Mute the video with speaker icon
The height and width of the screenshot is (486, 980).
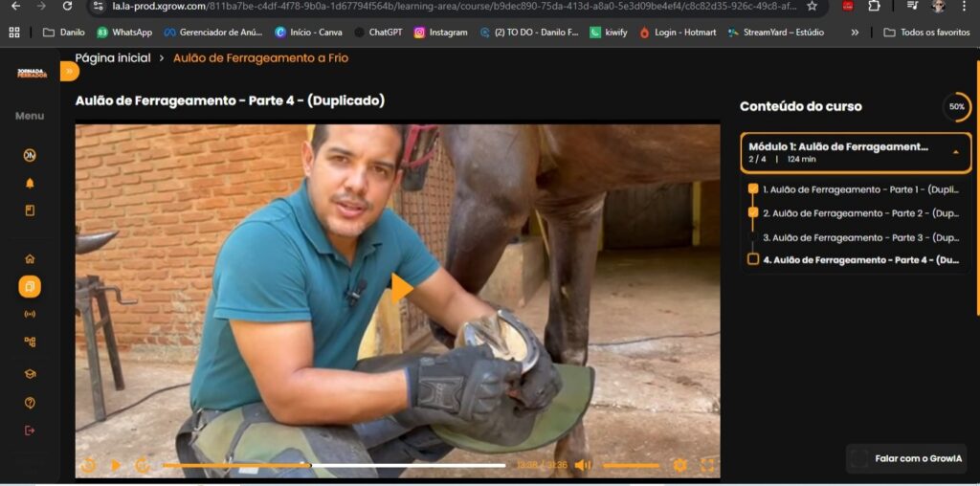point(582,465)
